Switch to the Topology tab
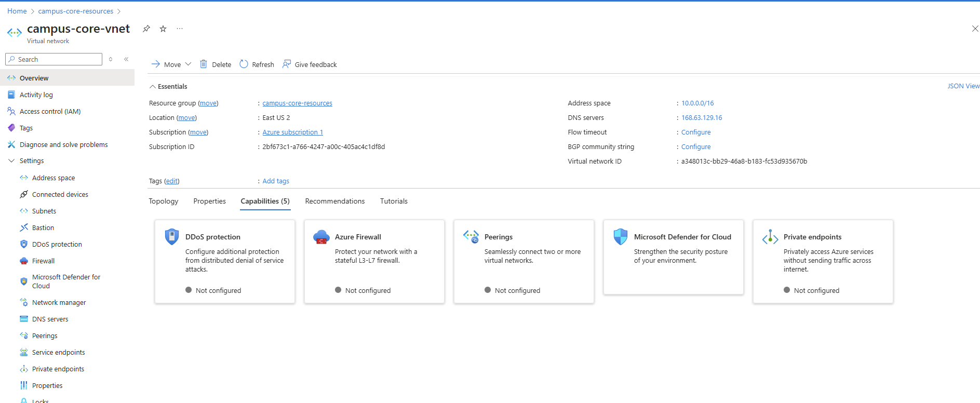980x403 pixels. tap(164, 202)
